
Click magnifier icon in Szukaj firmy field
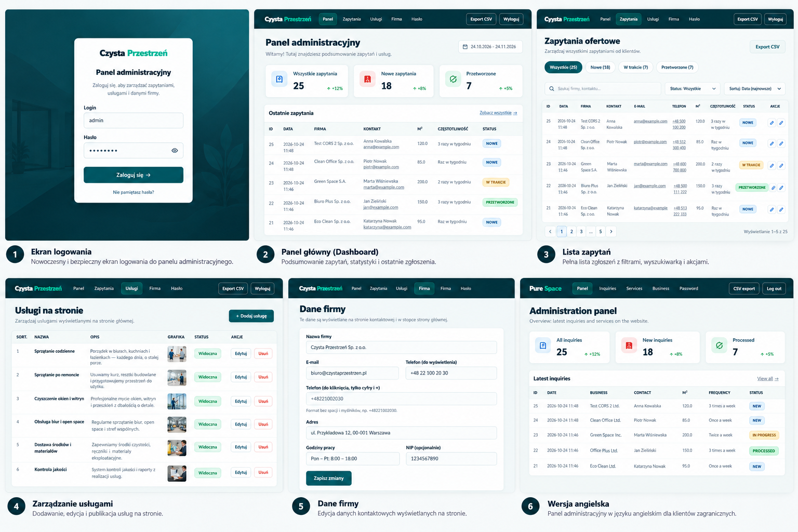(x=551, y=89)
